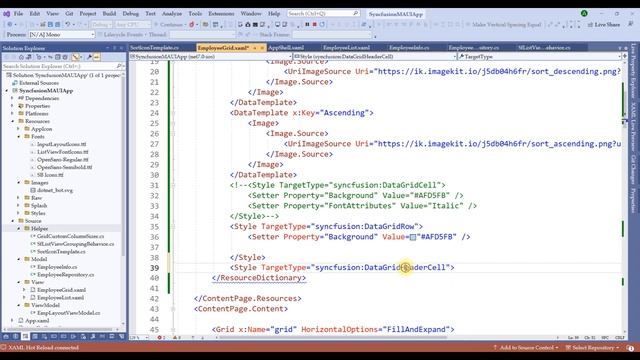Click the Live Share button
Screen dimensions: 640x360
pyautogui.click(x=604, y=24)
